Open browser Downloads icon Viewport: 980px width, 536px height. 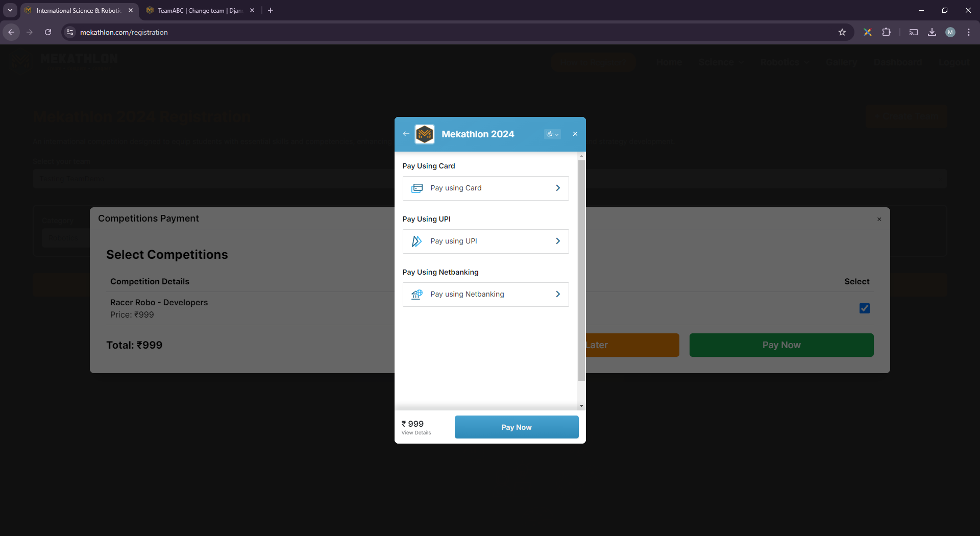(932, 32)
